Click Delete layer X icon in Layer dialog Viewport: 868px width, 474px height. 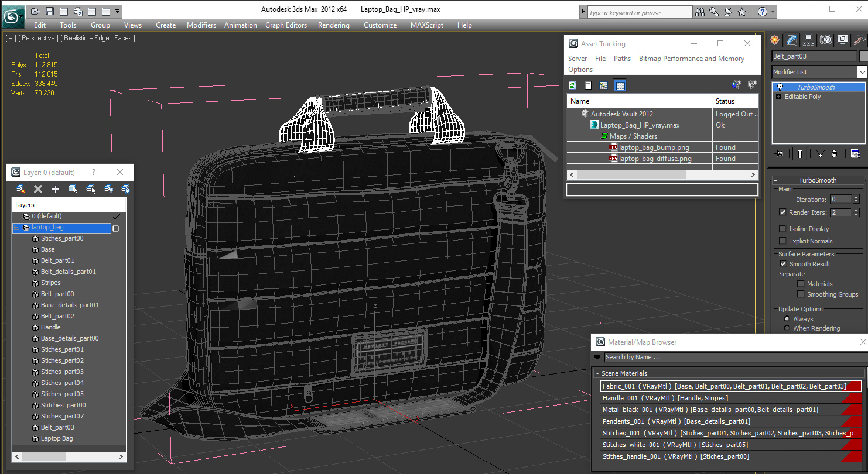pyautogui.click(x=38, y=189)
